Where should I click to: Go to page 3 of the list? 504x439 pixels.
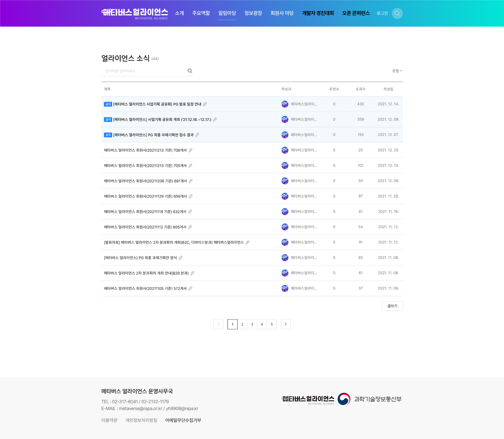click(x=252, y=324)
